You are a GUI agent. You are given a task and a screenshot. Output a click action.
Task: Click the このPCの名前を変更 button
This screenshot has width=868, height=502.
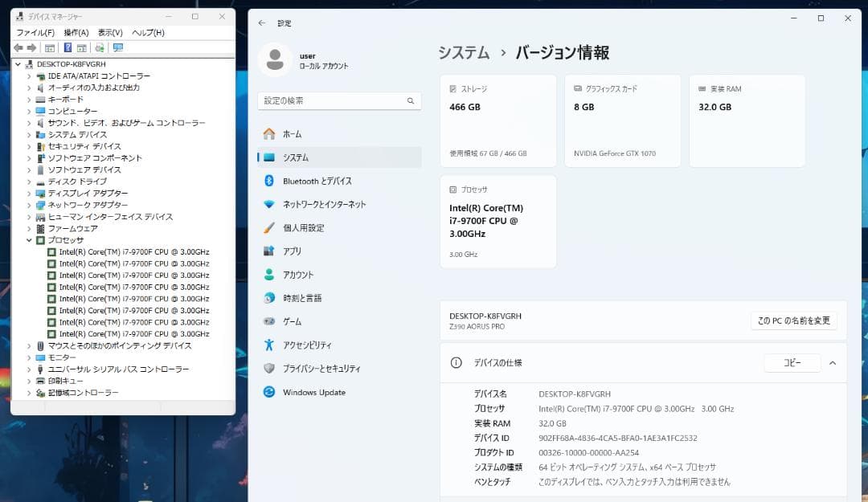(x=793, y=320)
